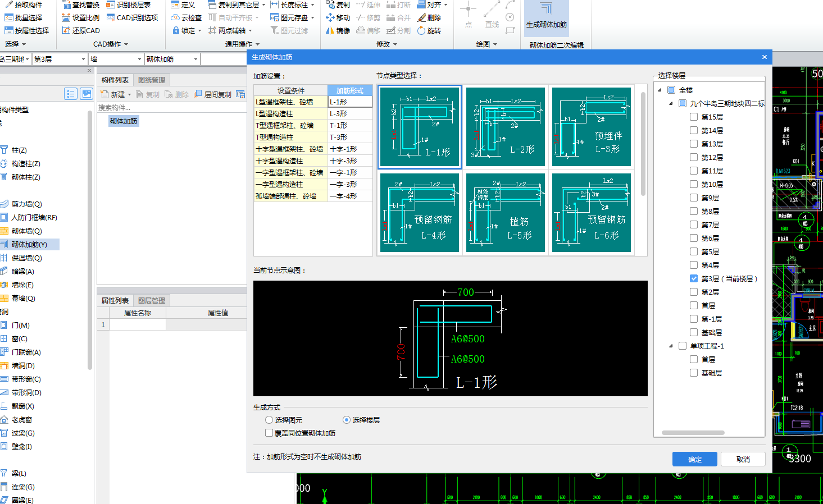Image resolution: width=823 pixels, height=504 pixels.
Task: Click 取消 to cancel dialog
Action: pos(743,459)
